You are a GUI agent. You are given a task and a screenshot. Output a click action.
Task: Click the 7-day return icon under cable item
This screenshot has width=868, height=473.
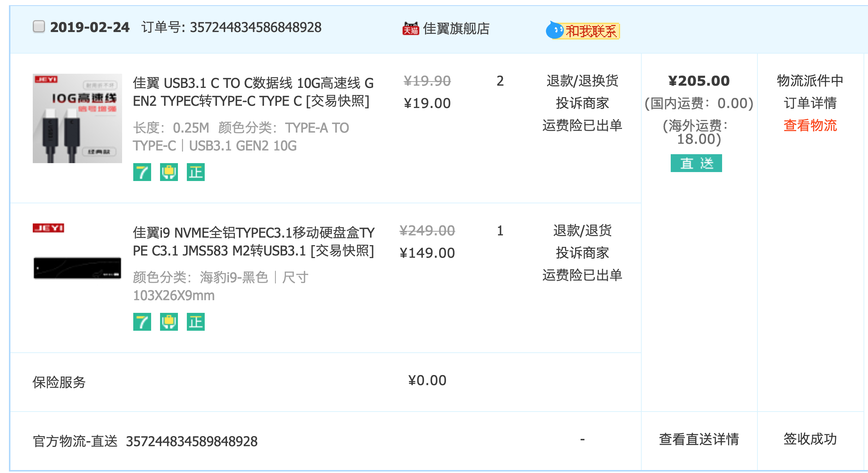coord(142,172)
